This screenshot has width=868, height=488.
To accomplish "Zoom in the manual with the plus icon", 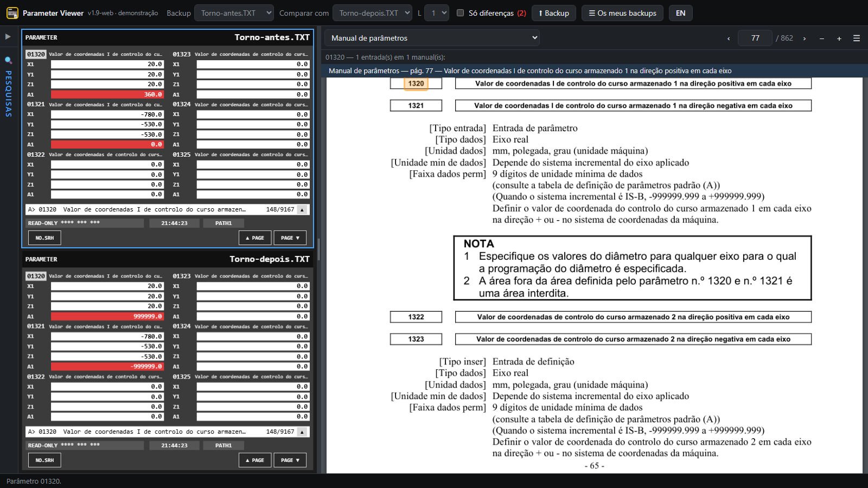I will 839,38.
